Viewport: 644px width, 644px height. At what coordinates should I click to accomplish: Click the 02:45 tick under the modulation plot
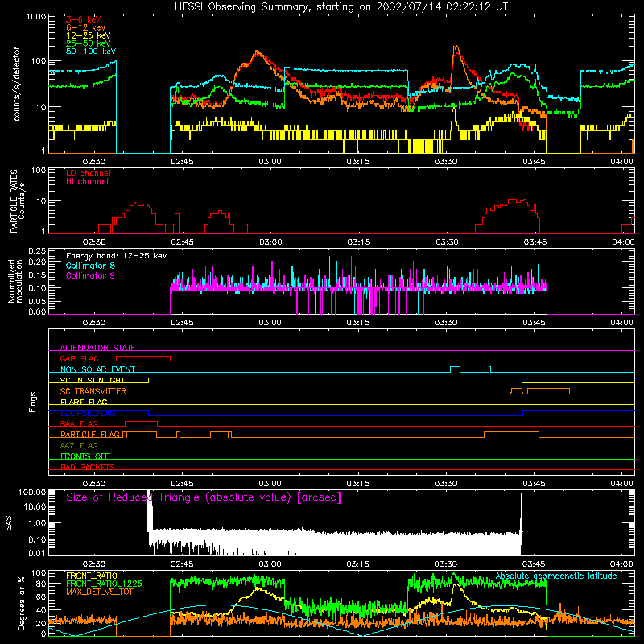[182, 323]
